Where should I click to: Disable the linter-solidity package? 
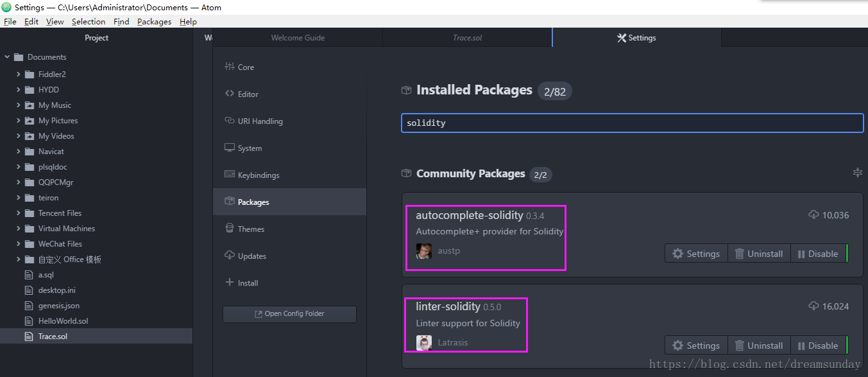point(819,346)
